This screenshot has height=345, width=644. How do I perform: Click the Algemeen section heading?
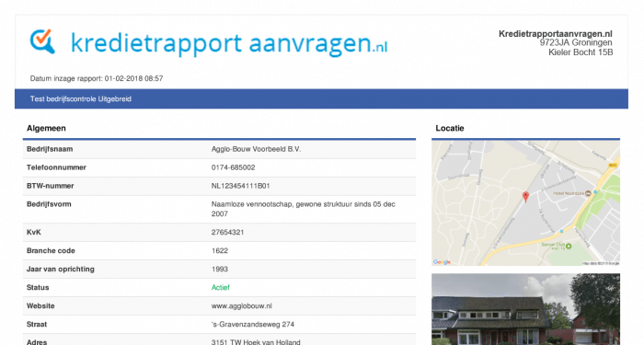(x=46, y=128)
